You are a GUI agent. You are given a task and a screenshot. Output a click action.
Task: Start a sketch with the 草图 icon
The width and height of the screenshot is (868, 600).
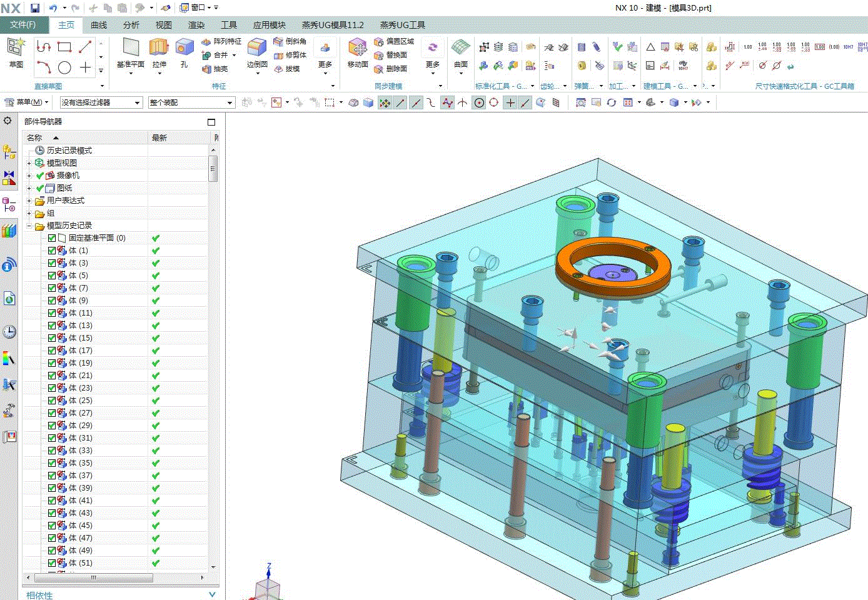pyautogui.click(x=16, y=52)
